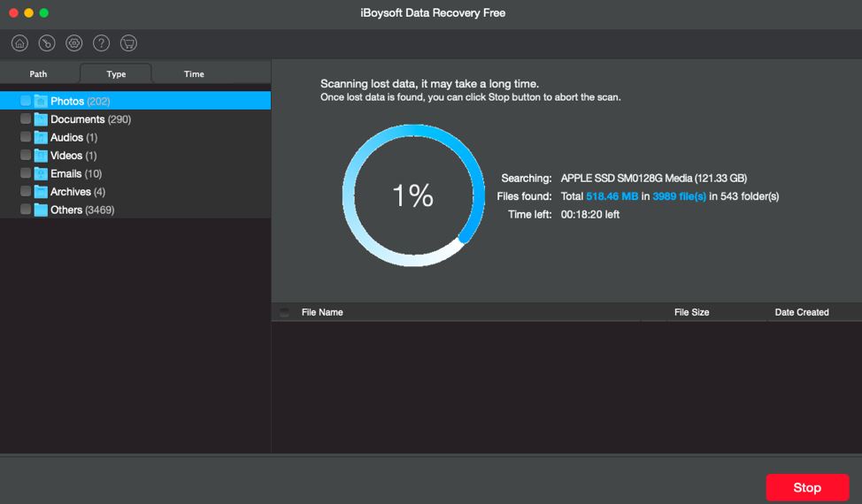
Task: Switch to the Path tab
Action: (x=38, y=73)
